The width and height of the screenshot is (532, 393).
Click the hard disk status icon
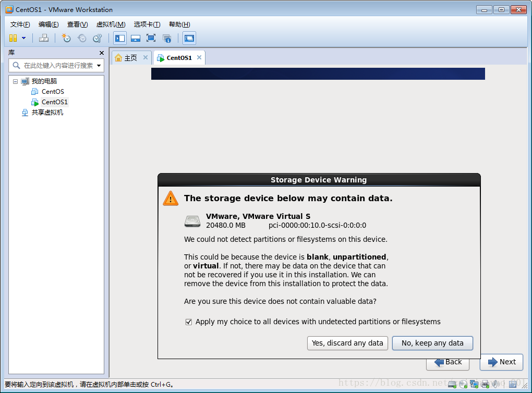coord(452,384)
